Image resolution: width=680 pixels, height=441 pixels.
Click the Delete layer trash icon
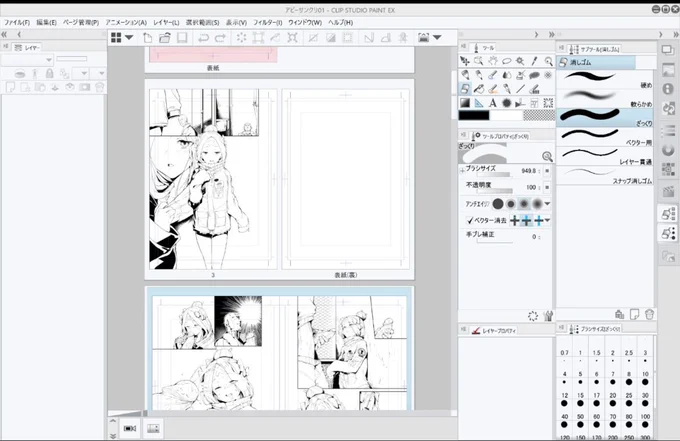(100, 87)
